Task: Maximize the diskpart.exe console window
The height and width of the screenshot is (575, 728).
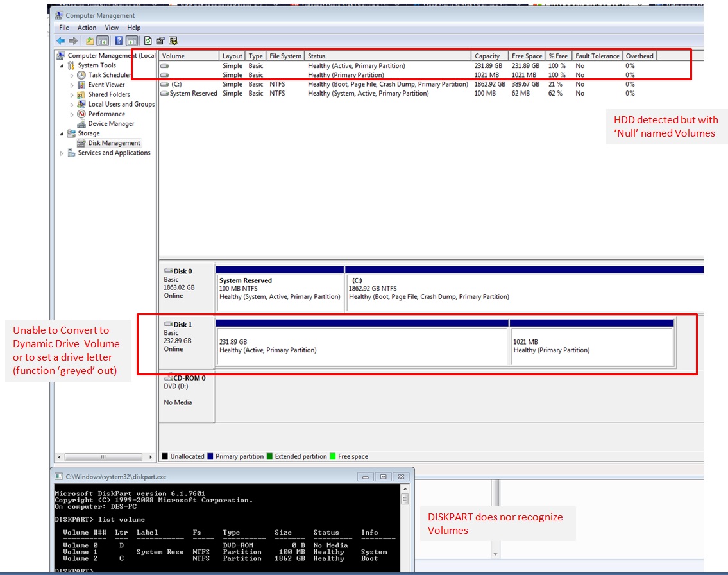Action: pyautogui.click(x=384, y=477)
